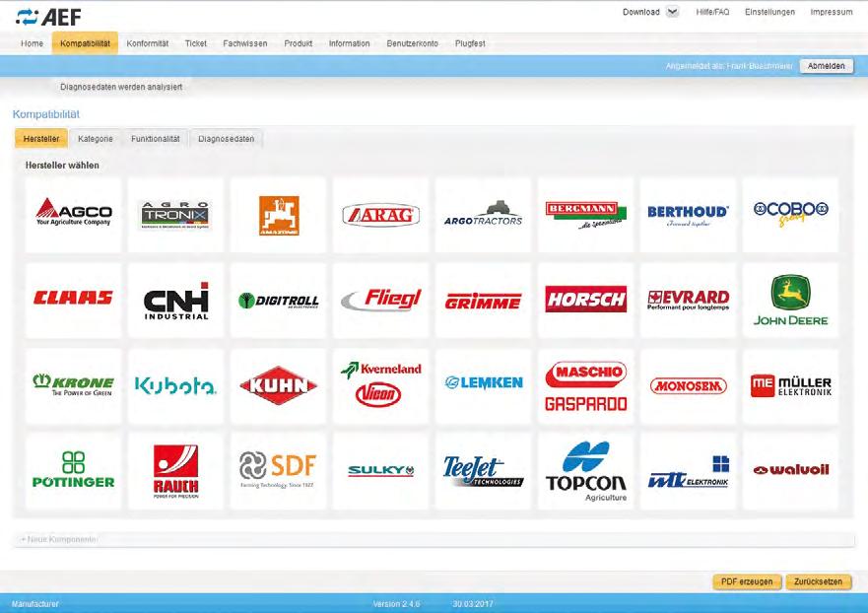Pick the Kuhn diamond logo
The height and width of the screenshot is (613, 868).
coord(279,386)
